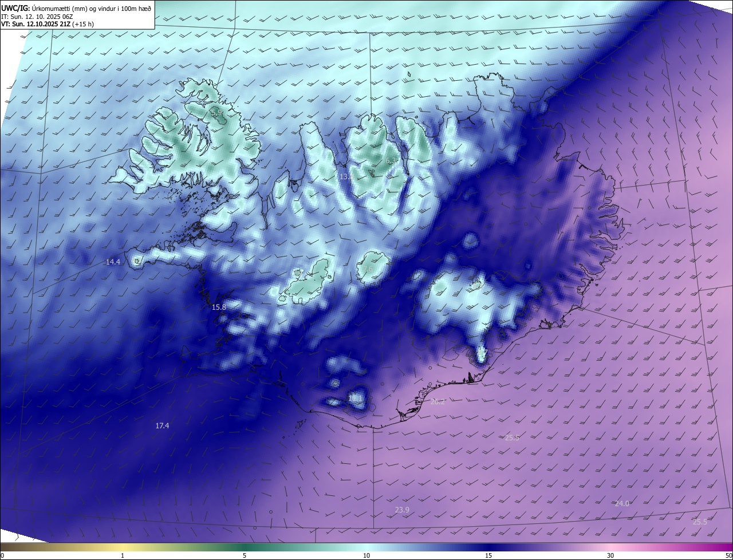
Task: Click the 'IT: Sun. 12. 10. 2025 06Z' line
Action: (37, 16)
